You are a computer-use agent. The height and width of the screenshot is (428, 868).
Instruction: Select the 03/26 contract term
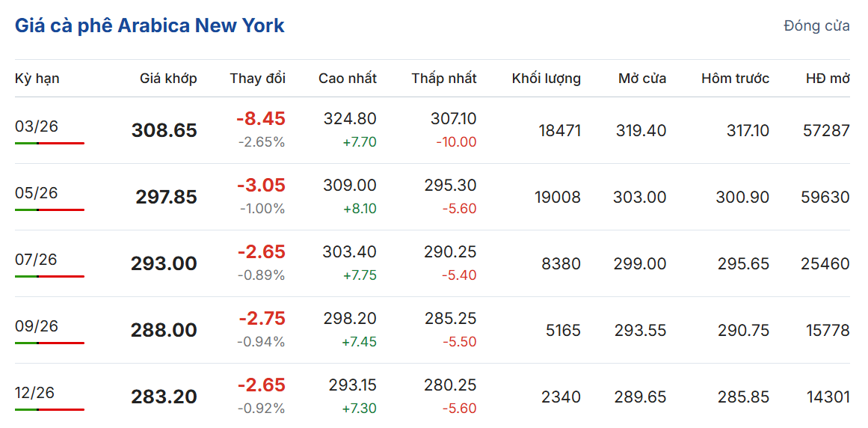[37, 126]
